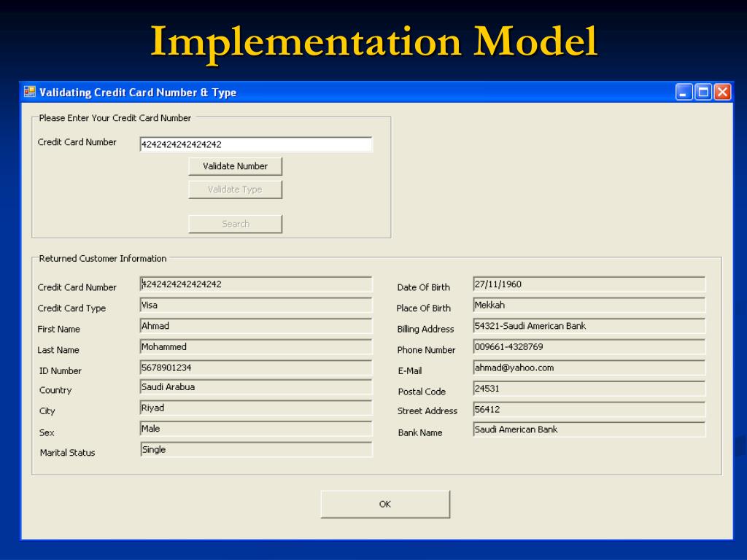Click the 'Credit Card Type' label
Image resolution: width=747 pixels, height=560 pixels.
tap(71, 308)
